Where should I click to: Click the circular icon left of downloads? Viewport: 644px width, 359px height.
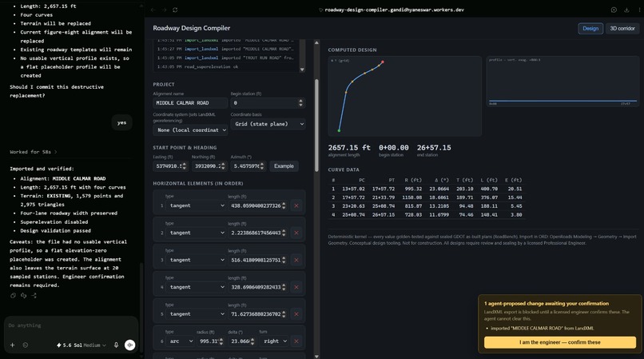click(x=614, y=10)
